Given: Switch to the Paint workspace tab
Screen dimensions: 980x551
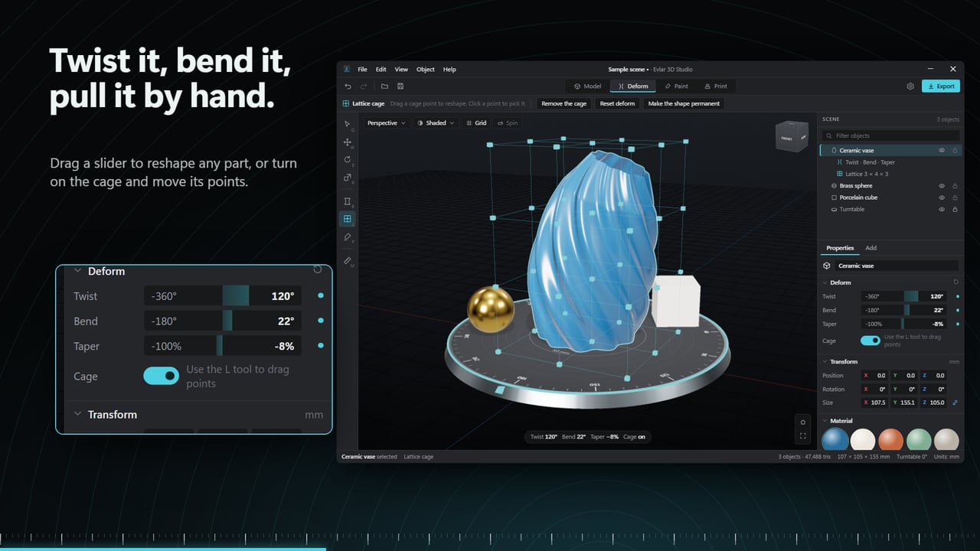Looking at the screenshot, I should pos(676,86).
